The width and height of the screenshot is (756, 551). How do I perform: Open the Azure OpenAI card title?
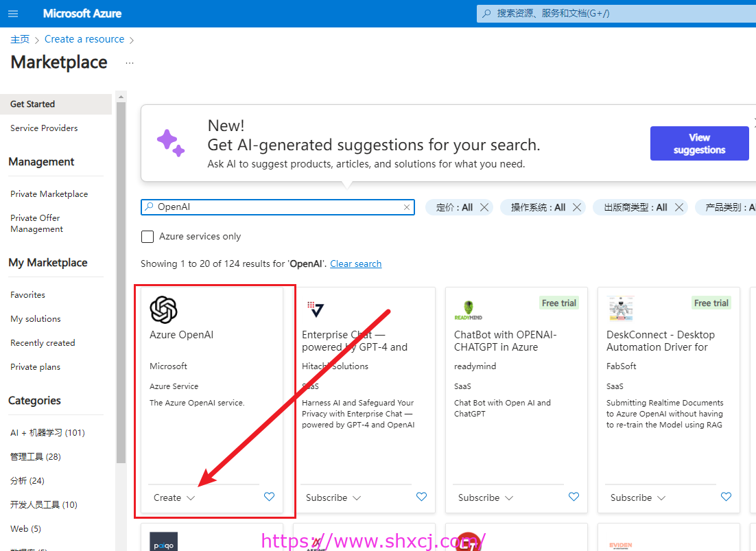pyautogui.click(x=181, y=335)
